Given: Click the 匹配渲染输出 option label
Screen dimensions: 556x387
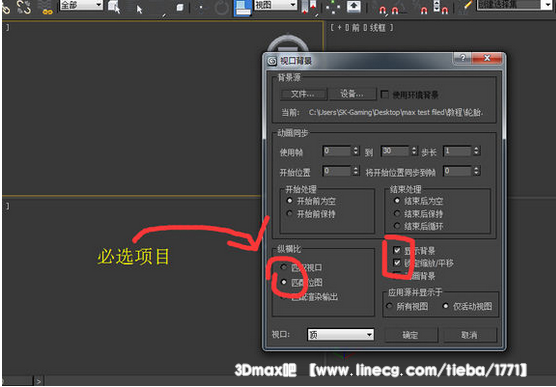Looking at the screenshot, I should point(315,297).
